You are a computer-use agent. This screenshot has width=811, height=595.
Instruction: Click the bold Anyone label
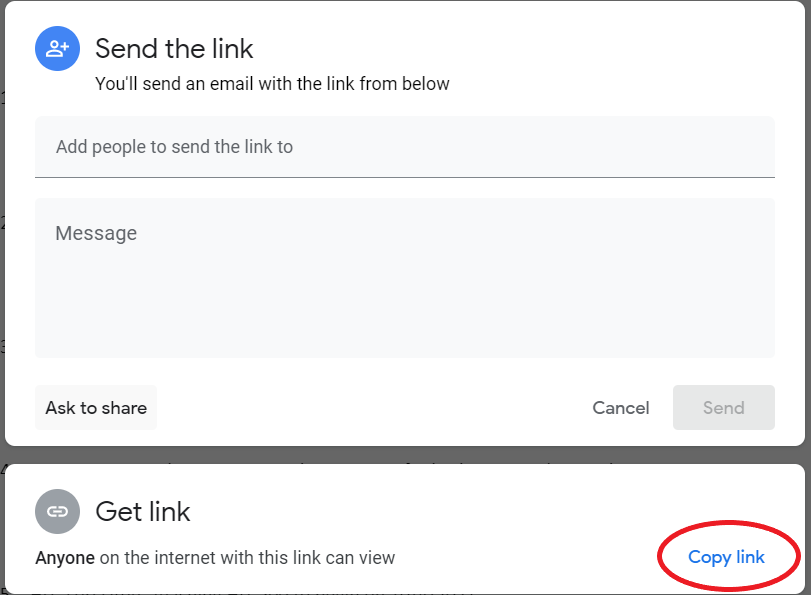(x=65, y=558)
